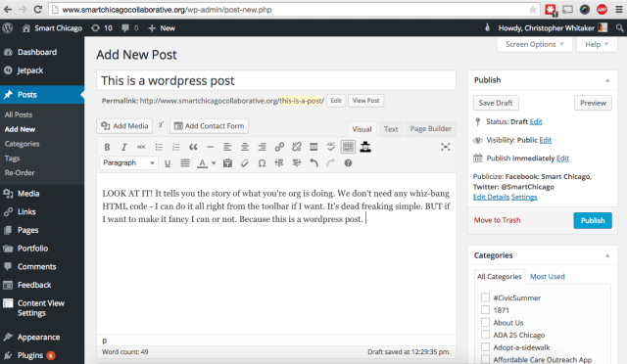Center align the text

point(245,147)
